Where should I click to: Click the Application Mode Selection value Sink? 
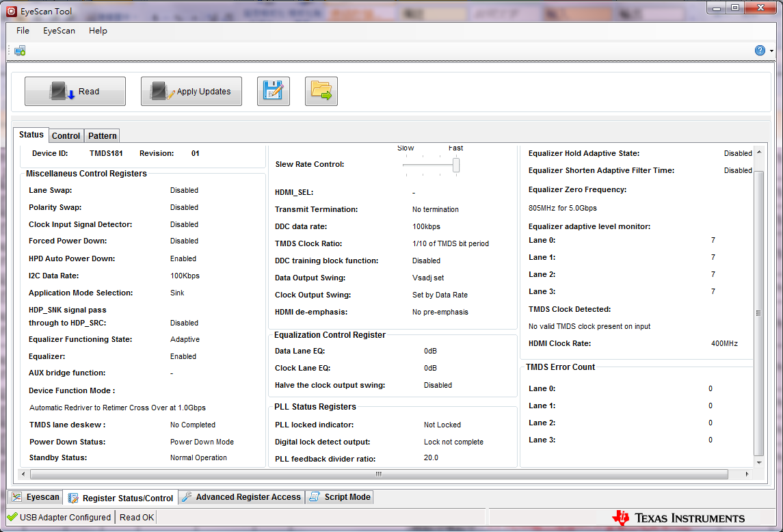(177, 293)
